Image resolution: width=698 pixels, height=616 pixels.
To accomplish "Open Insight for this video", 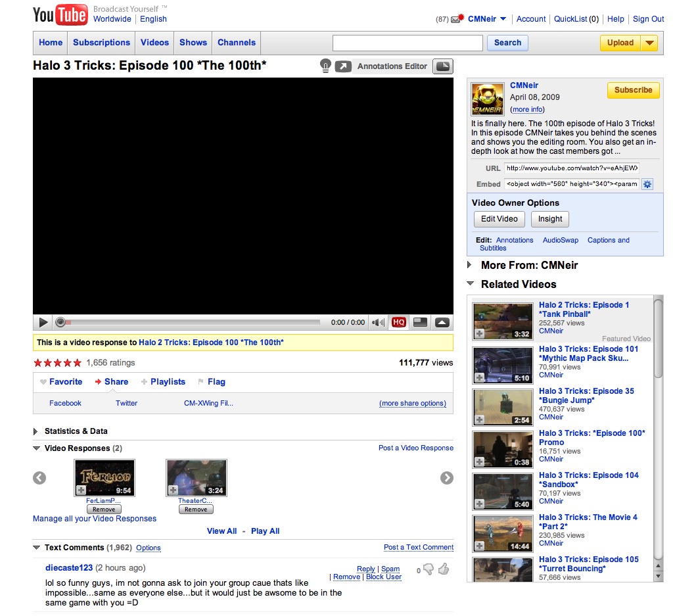I will (x=549, y=219).
